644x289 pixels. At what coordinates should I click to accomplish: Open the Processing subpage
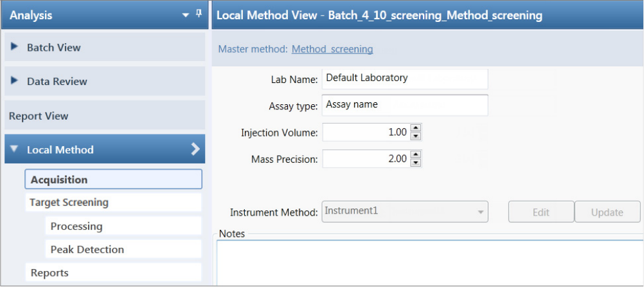[123, 226]
